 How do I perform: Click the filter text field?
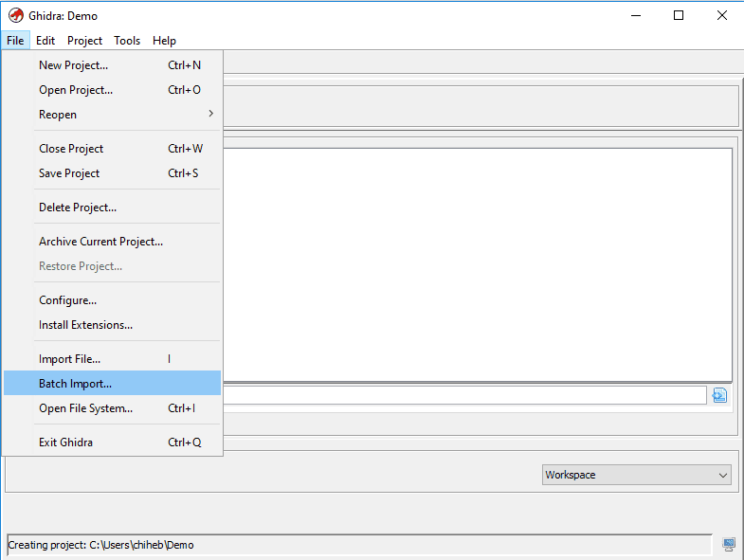point(464,395)
